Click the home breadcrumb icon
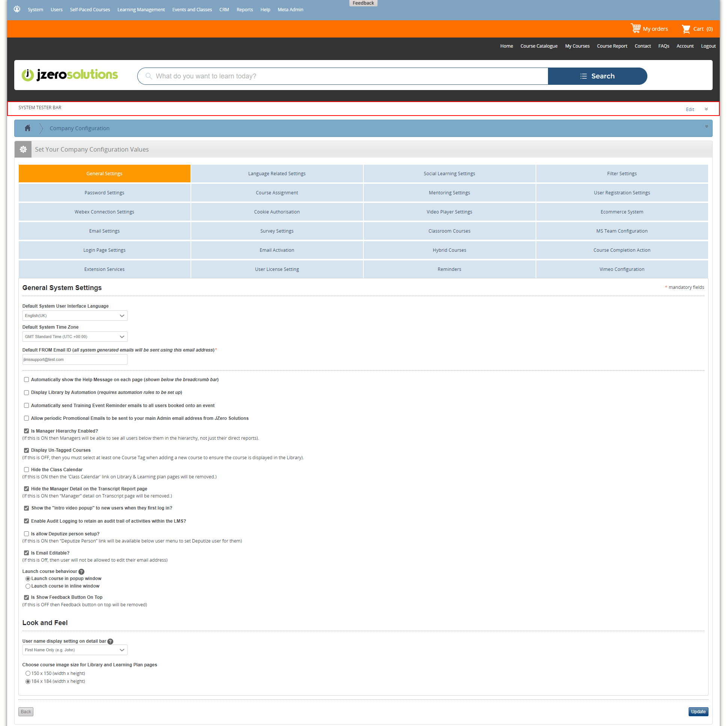The height and width of the screenshot is (726, 728). click(27, 128)
